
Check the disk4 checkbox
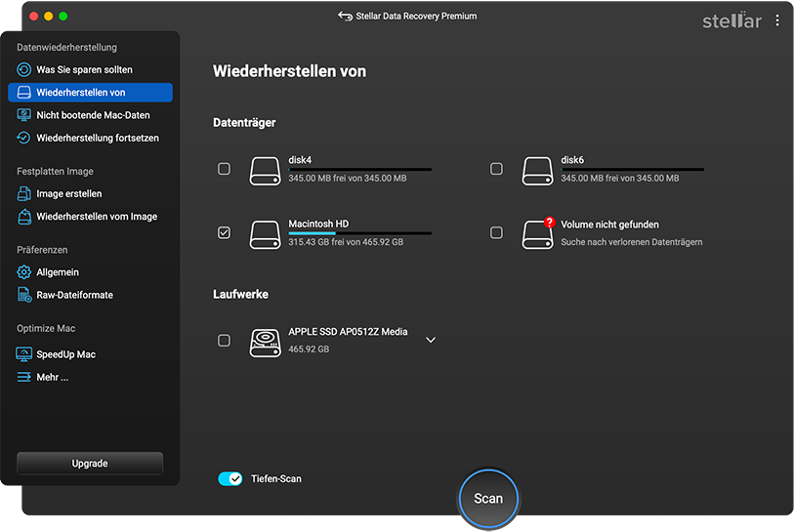click(x=224, y=169)
